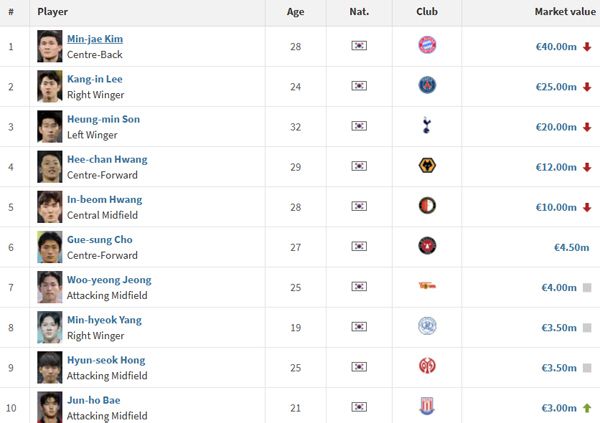
Task: Sort by Player column header
Action: click(53, 12)
